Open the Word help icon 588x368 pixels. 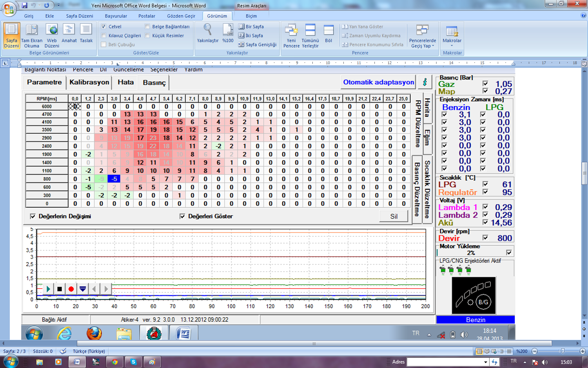pos(583,15)
